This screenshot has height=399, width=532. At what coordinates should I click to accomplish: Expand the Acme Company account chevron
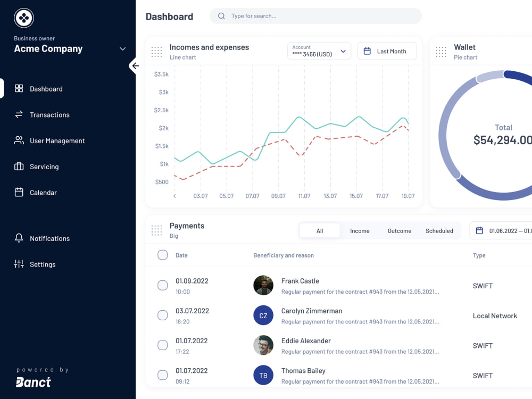coord(123,49)
